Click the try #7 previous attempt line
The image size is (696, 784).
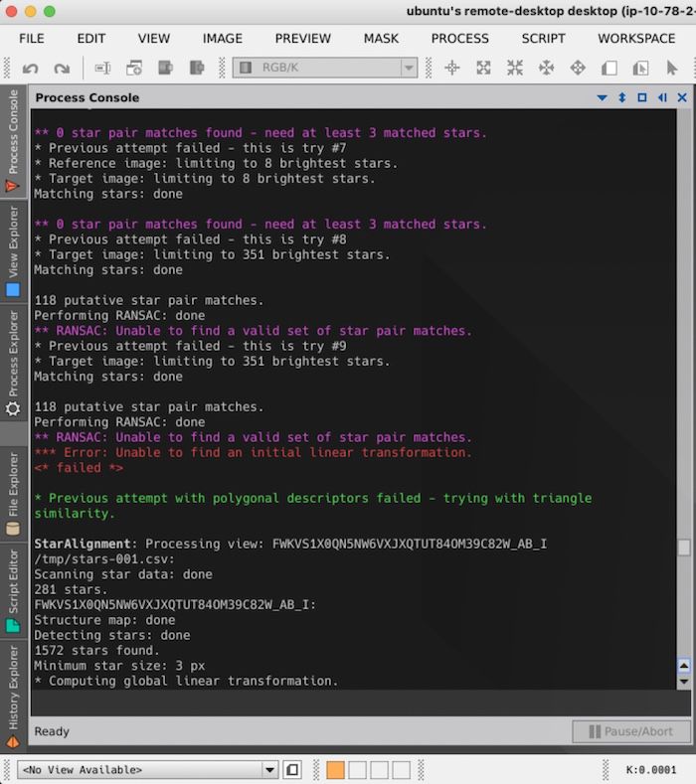click(x=190, y=148)
